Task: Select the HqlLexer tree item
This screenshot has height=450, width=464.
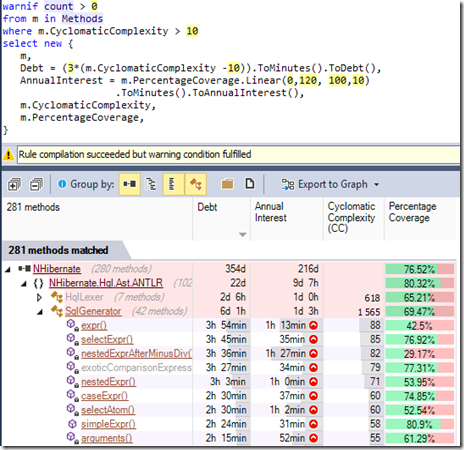Action: [84, 297]
